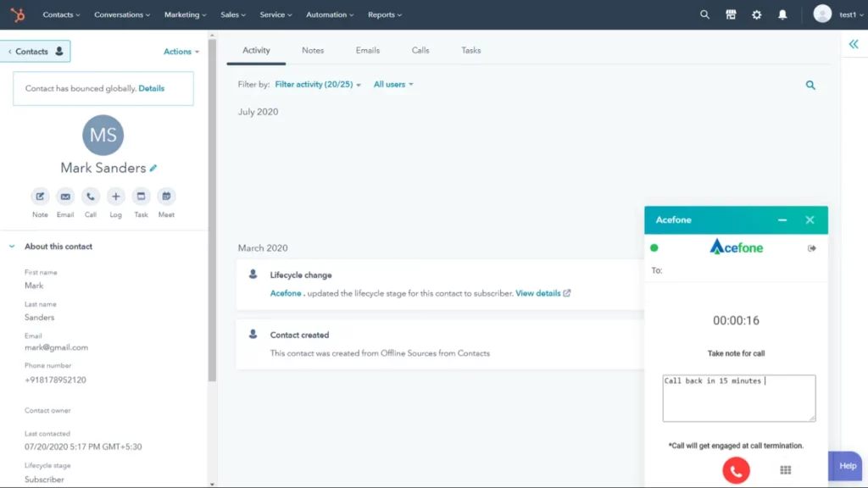This screenshot has height=488, width=868.
Task: Switch to the Emails tab
Action: [x=368, y=50]
